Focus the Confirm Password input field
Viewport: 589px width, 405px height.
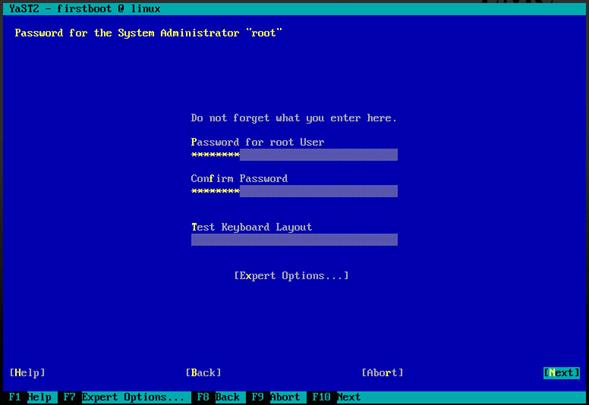[x=294, y=191]
